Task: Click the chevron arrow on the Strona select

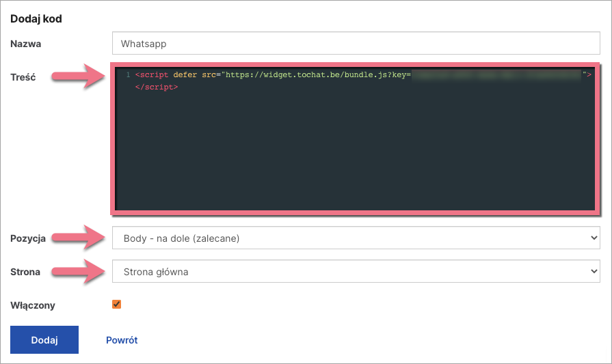Action: [x=592, y=272]
